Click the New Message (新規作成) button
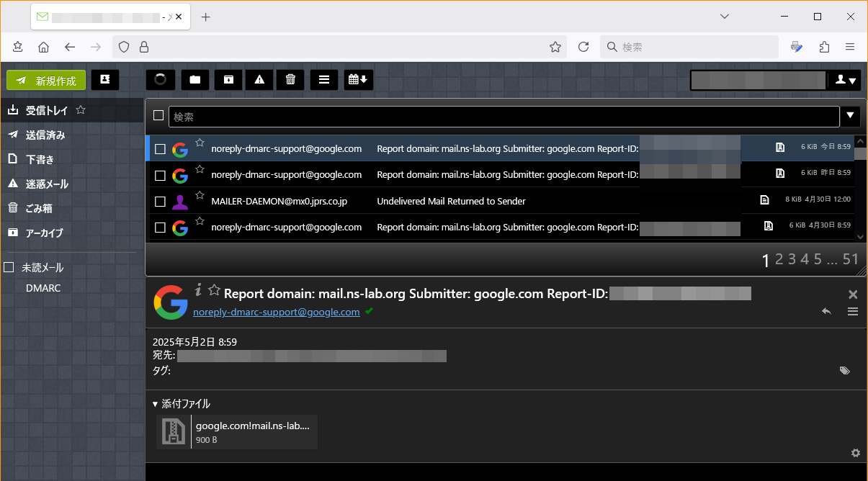Image resolution: width=868 pixels, height=481 pixels. (x=46, y=80)
